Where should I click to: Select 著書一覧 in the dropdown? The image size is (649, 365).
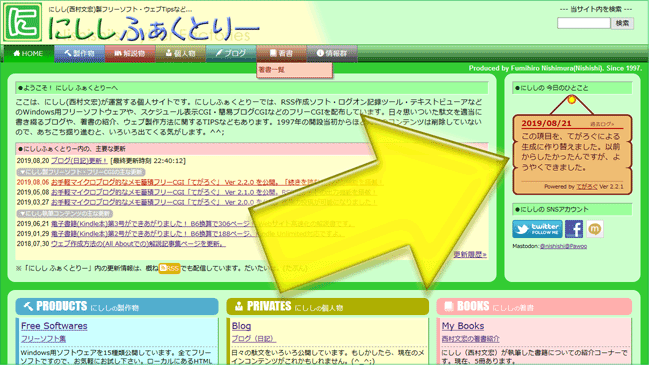(294, 70)
